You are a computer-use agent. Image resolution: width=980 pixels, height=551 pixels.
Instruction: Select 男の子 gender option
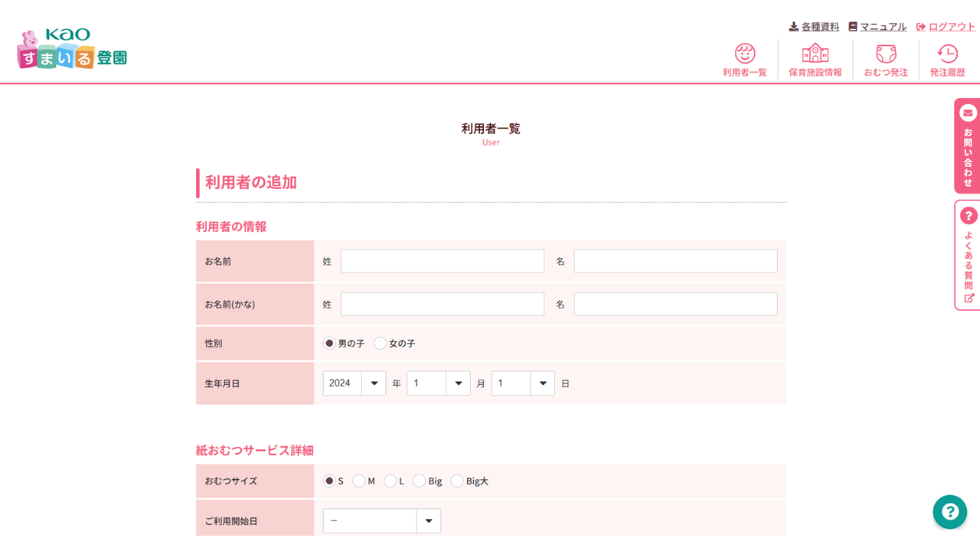tap(329, 344)
